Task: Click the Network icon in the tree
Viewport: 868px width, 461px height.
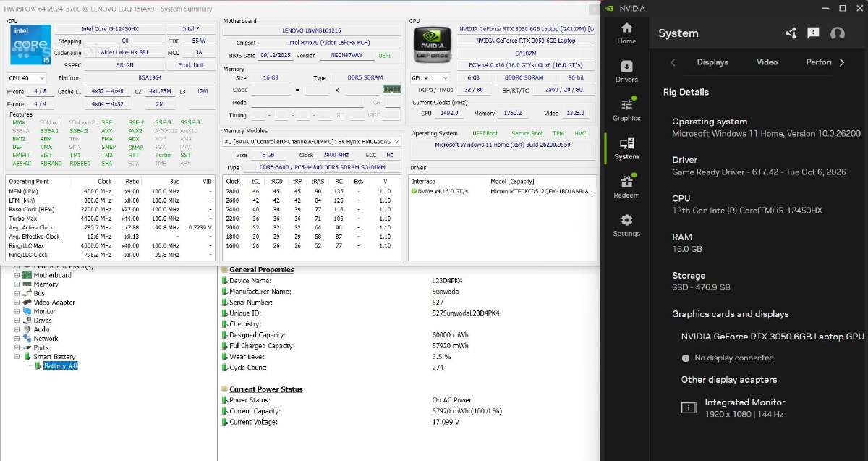Action: coord(27,339)
